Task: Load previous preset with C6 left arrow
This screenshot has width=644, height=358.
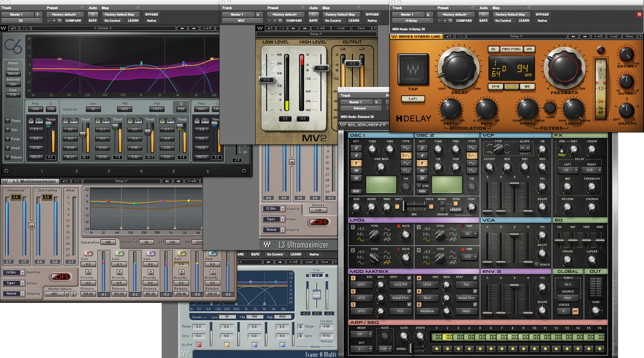Action: [x=182, y=28]
